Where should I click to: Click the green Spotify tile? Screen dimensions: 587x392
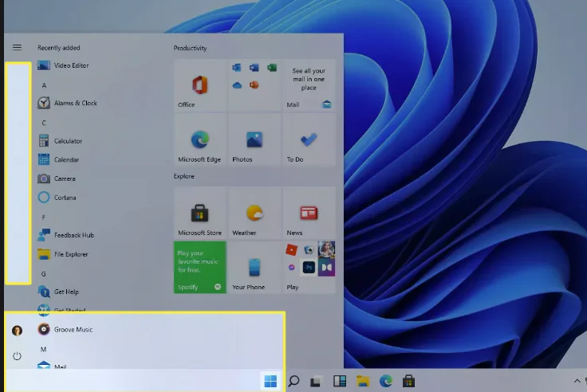(x=199, y=268)
